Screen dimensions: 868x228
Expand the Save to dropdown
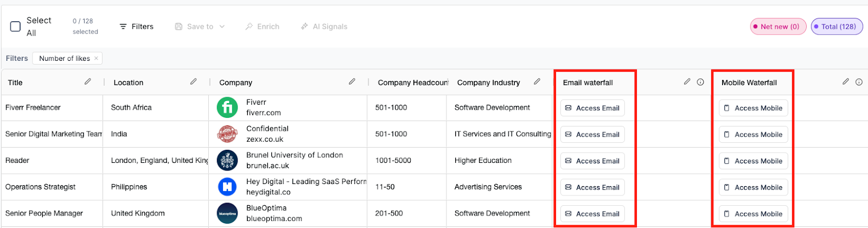pos(200,27)
